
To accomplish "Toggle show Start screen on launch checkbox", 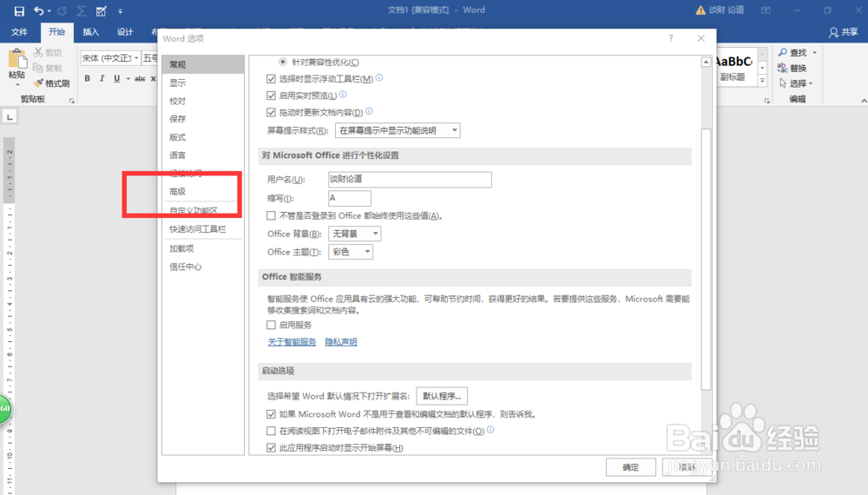I will 271,448.
